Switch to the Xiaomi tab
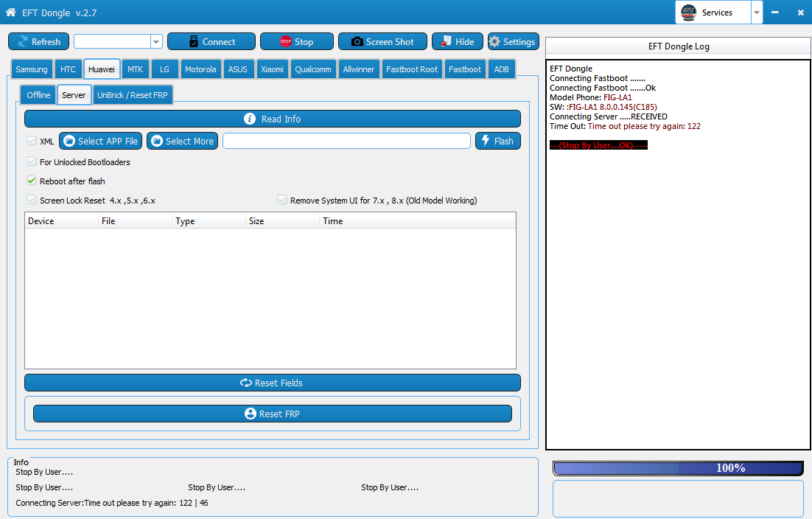This screenshot has width=812, height=519. [272, 69]
